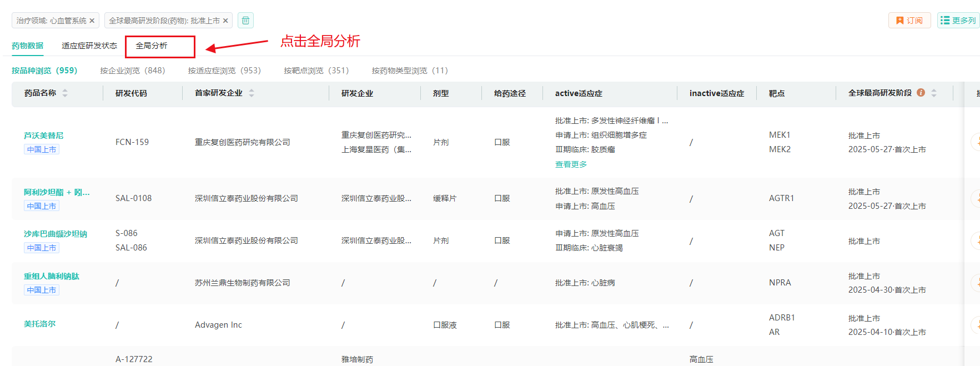
Task: Click the 研发企业 column header
Action: 357,93
